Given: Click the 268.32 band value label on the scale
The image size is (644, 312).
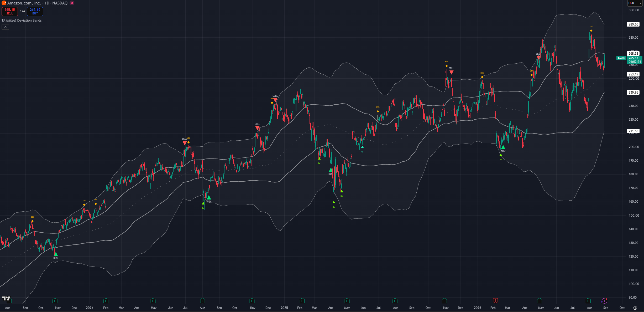Looking at the screenshot, I should [x=633, y=54].
